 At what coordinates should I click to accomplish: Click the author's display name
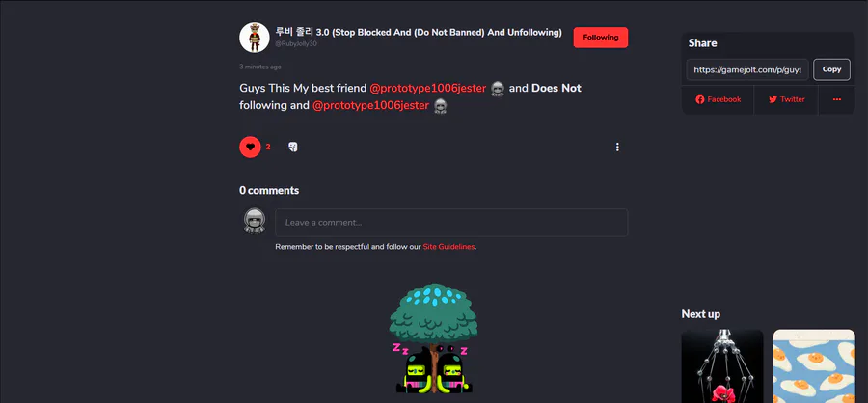(x=419, y=33)
